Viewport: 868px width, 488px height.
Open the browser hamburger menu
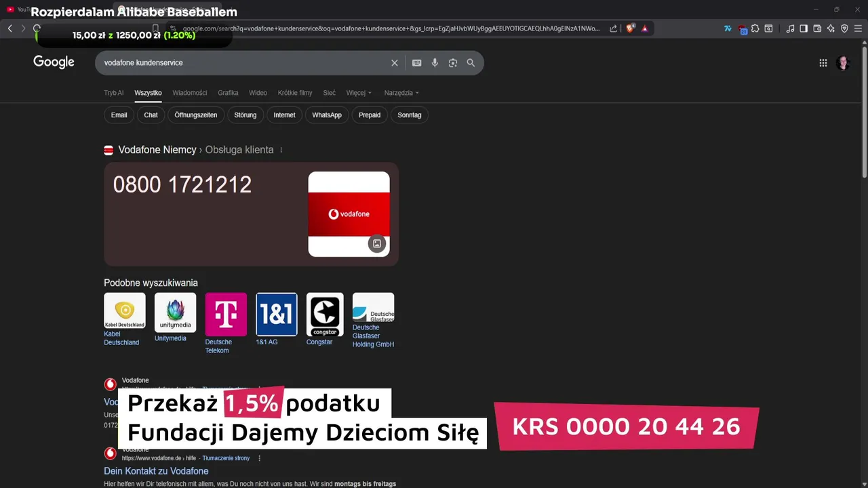click(x=858, y=28)
